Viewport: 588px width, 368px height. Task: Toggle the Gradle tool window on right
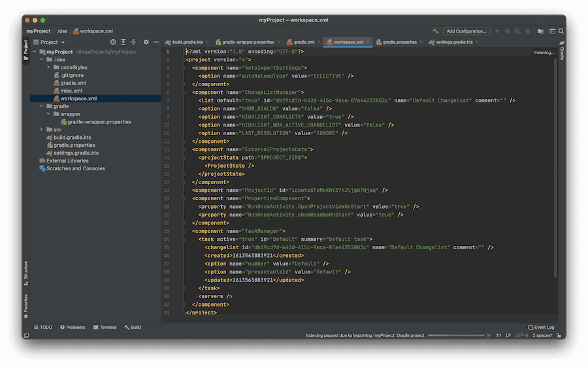(562, 54)
